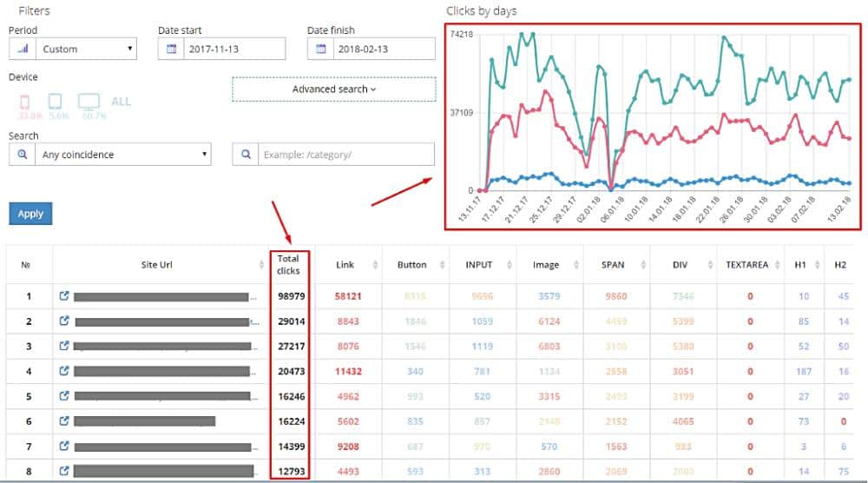The image size is (868, 483).
Task: Sort table by Link column header
Action: coord(345,264)
